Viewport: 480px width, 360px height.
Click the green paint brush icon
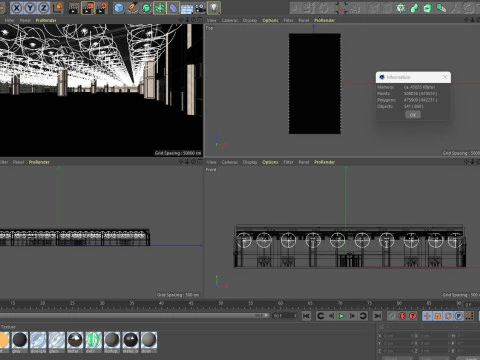tap(441, 8)
